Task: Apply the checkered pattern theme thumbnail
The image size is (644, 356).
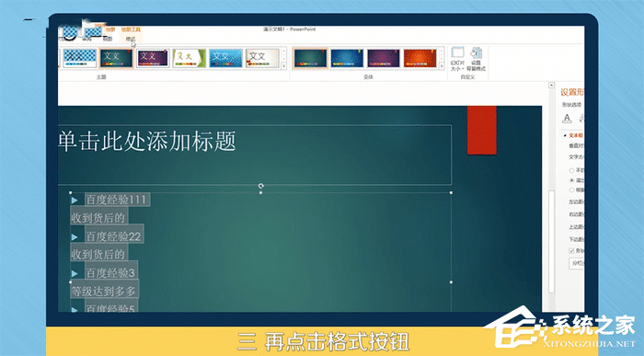Action: (x=80, y=58)
